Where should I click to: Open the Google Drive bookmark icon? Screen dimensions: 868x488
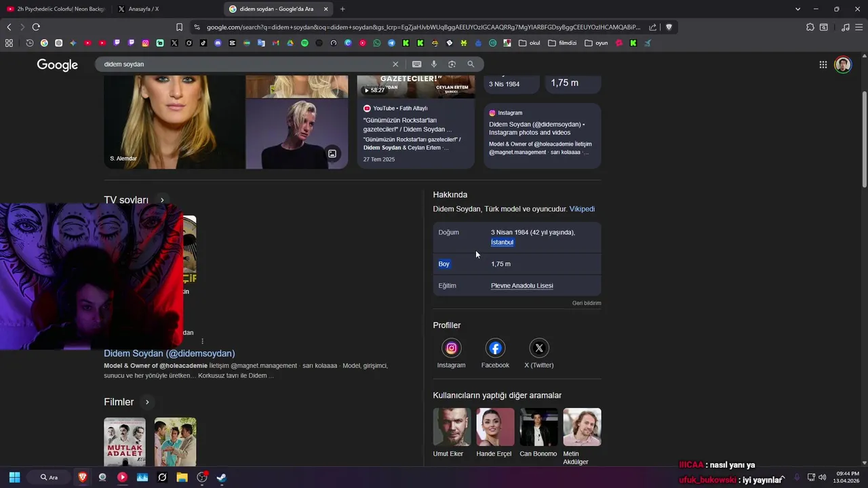click(290, 43)
